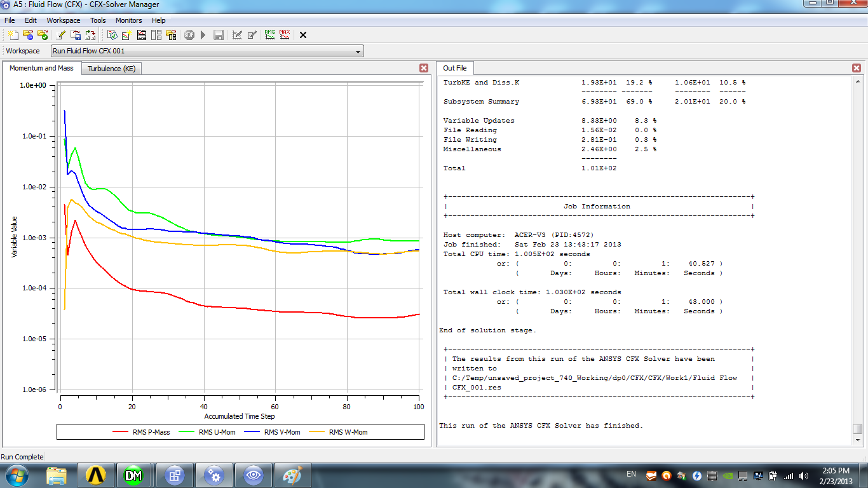
Task: Click the 'Accumulated Time Step' axis label
Action: (240, 416)
